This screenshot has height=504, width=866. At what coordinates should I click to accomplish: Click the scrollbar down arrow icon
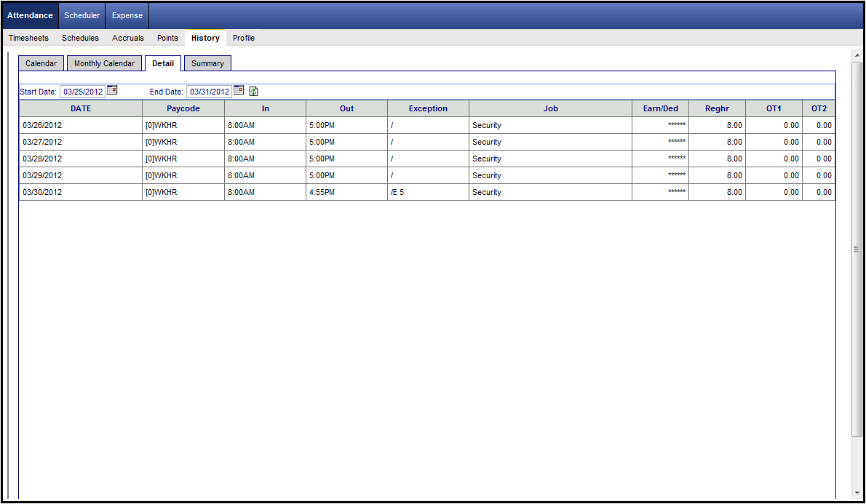pos(856,493)
